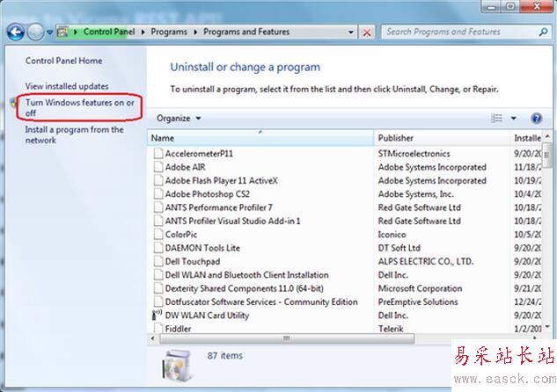The image size is (557, 392).
Task: Open Install a program from the network
Action: coord(74,134)
